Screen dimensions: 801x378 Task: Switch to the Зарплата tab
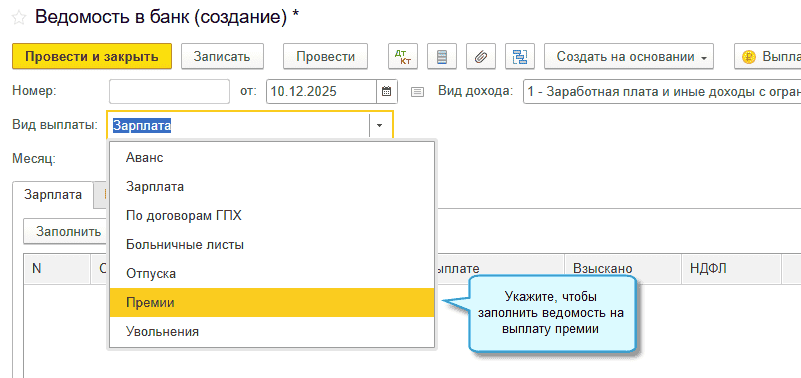pyautogui.click(x=53, y=195)
